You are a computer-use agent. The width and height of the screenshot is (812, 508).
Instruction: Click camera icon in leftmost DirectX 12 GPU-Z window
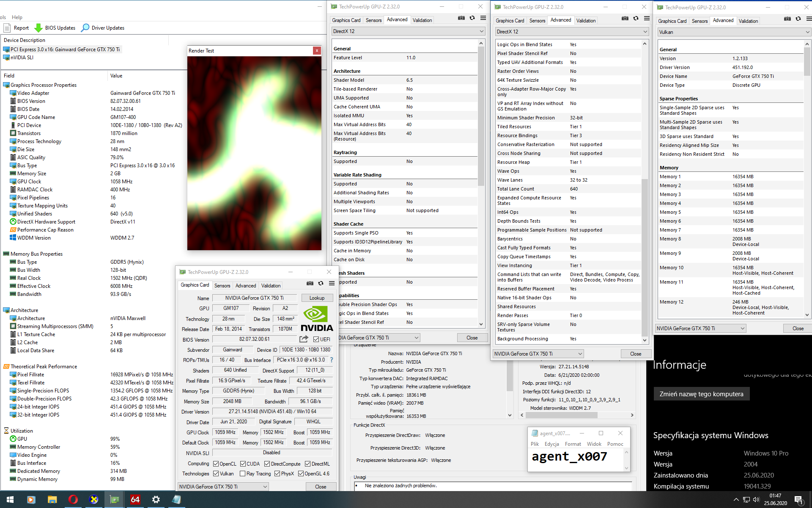click(461, 18)
